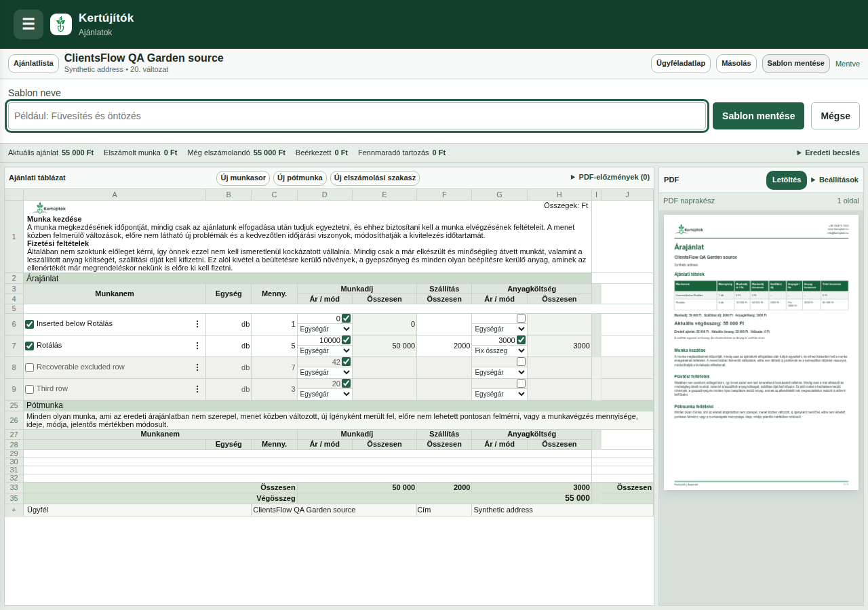Click the Sablon neve text field
868x610 pixels.
coord(357,116)
